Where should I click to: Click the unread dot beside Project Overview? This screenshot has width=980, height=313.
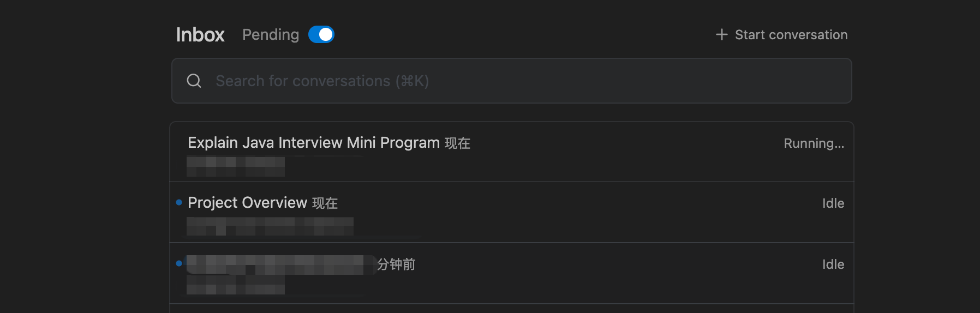pyautogui.click(x=179, y=202)
